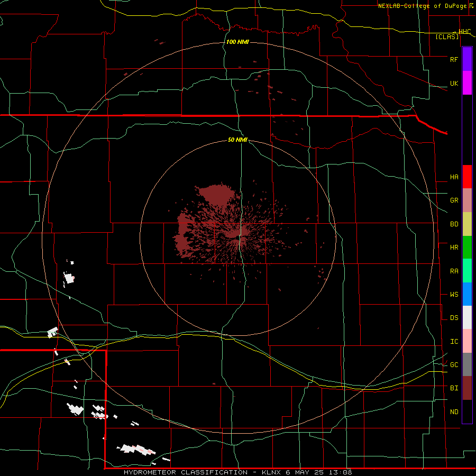Viewport: 476px width, 476px height.
Task: Click the pink IC legend color block
Action: click(467, 341)
